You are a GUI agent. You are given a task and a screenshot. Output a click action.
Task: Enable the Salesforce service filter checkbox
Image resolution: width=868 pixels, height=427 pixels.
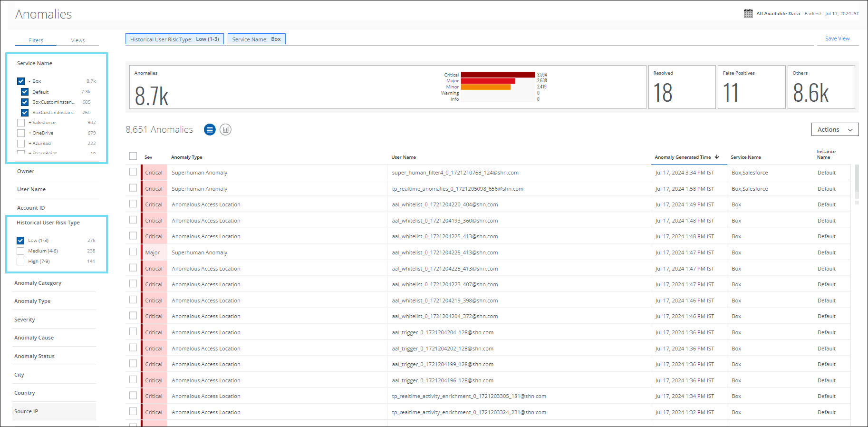pyautogui.click(x=21, y=123)
